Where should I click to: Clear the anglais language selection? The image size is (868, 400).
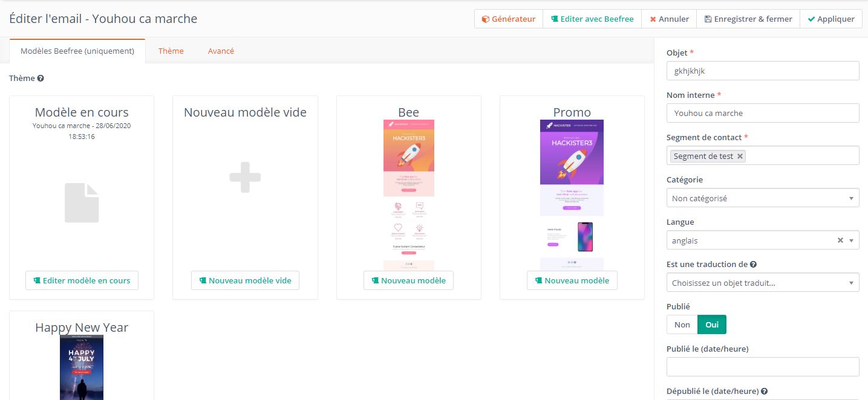(x=840, y=240)
